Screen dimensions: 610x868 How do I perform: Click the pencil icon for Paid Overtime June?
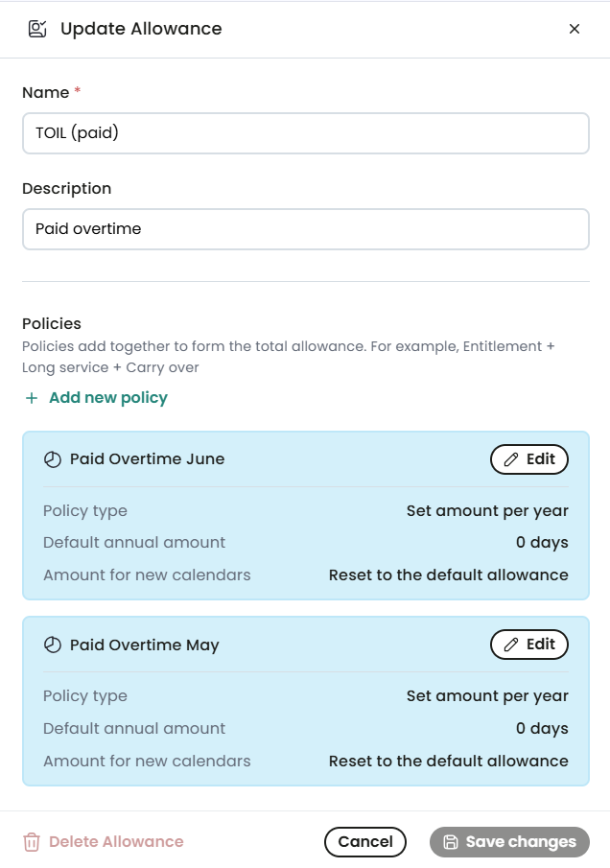pos(511,459)
